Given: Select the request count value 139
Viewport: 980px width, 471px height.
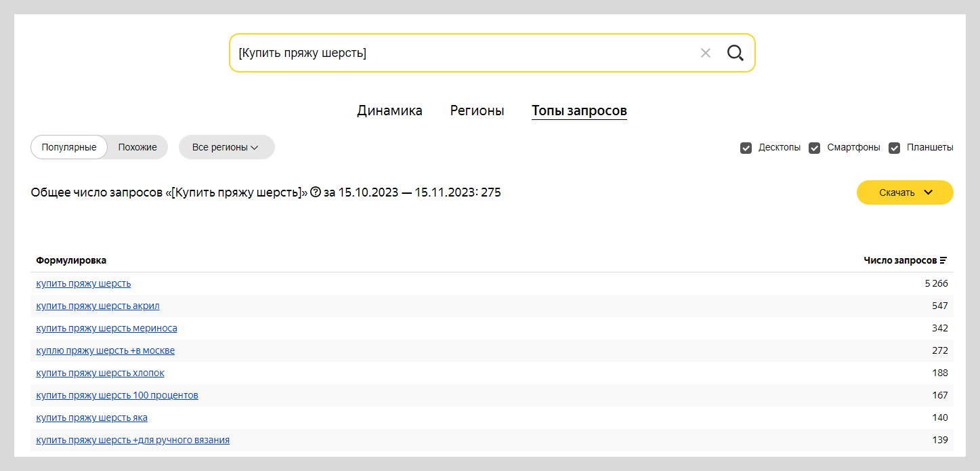Looking at the screenshot, I should tap(940, 440).
